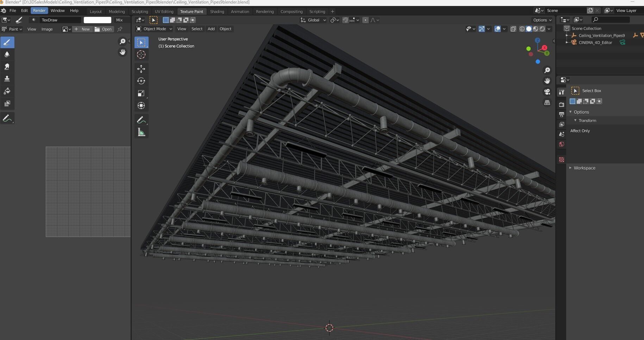Select the Fill bucket tool
The height and width of the screenshot is (340, 644).
pos(7,91)
